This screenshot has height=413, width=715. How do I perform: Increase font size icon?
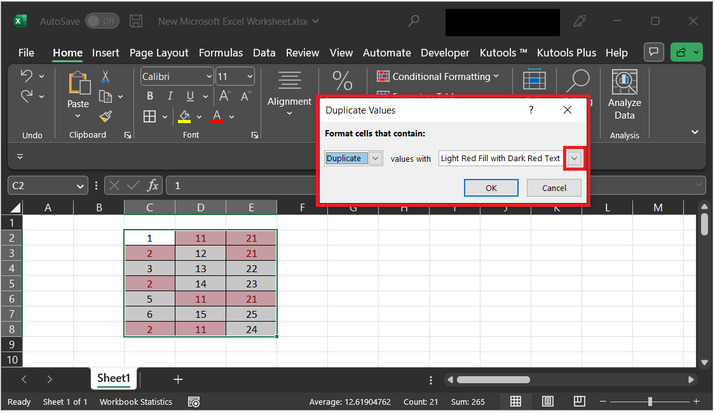pyautogui.click(x=225, y=96)
